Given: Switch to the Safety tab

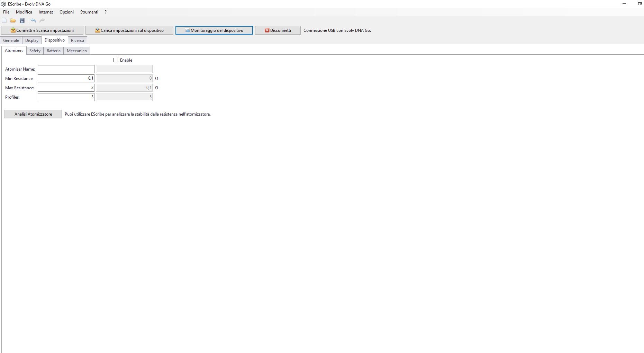Looking at the screenshot, I should tap(35, 51).
